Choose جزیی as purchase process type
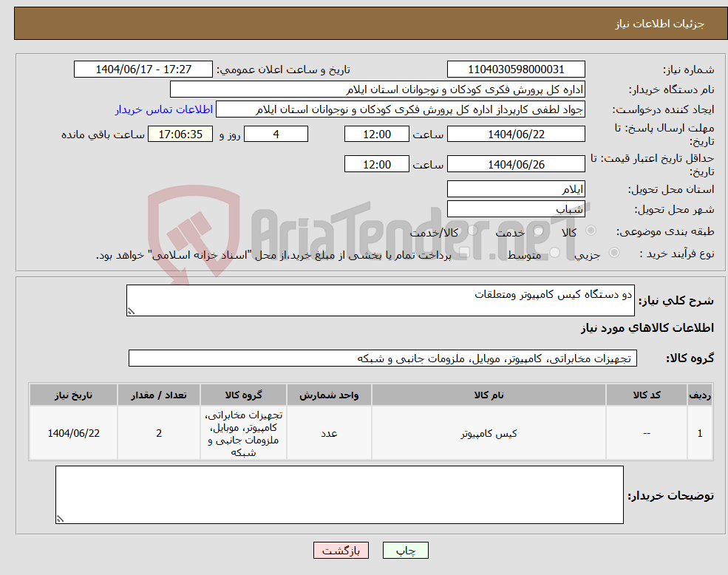 click(612, 252)
